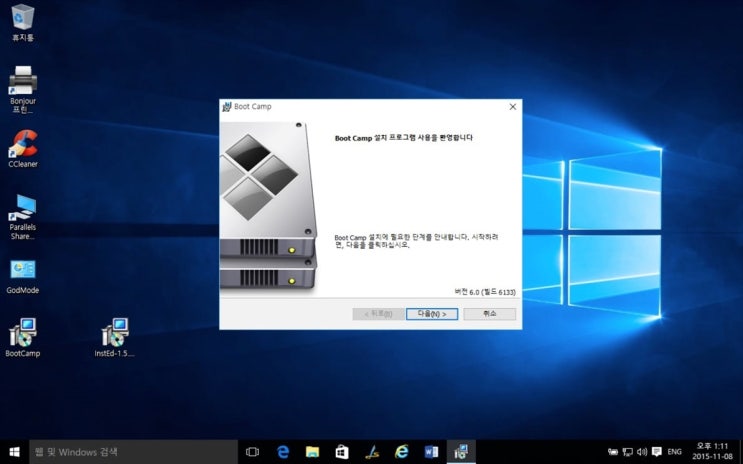Click Next (다음) in Boot Camp installer
The width and height of the screenshot is (743, 464).
(432, 314)
